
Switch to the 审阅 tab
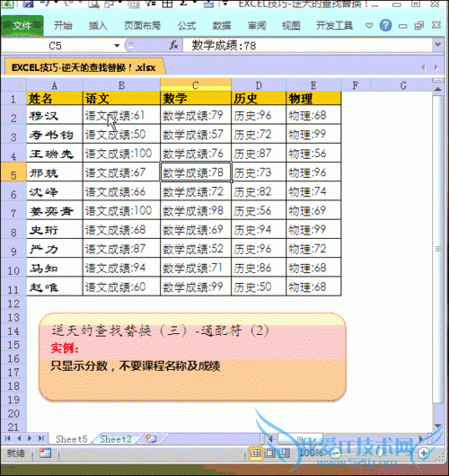click(257, 25)
